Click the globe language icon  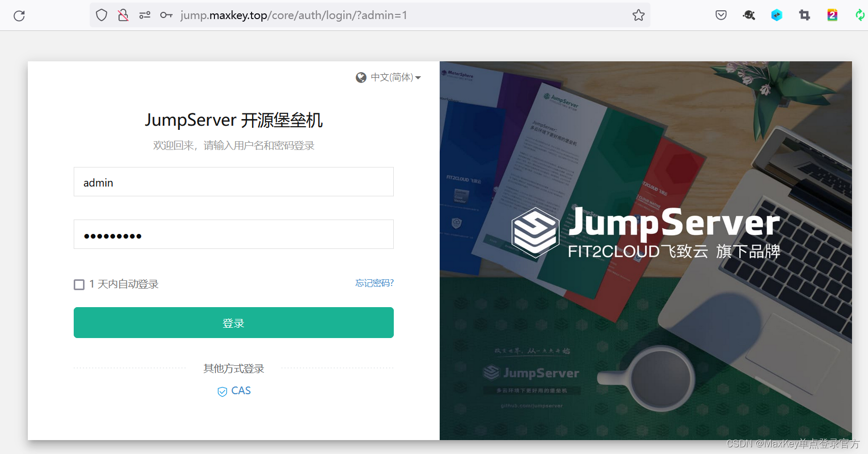[361, 77]
